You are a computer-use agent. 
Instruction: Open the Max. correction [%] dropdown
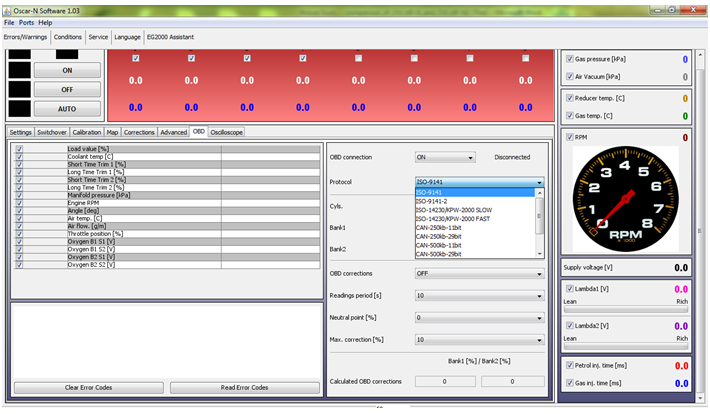click(x=480, y=340)
